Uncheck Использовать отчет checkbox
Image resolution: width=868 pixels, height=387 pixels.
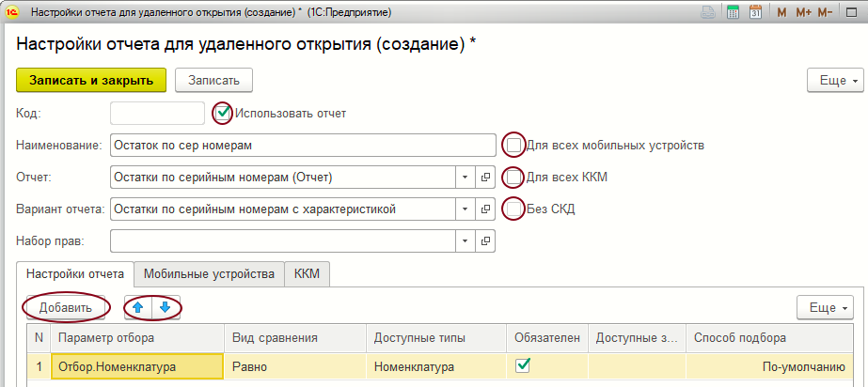tap(223, 114)
